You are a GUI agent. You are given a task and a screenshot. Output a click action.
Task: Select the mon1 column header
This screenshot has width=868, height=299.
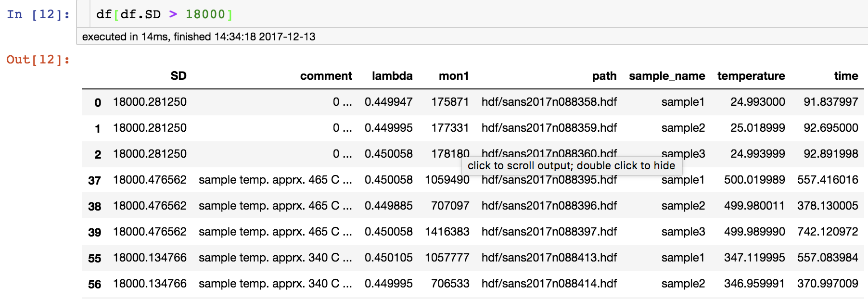[454, 76]
